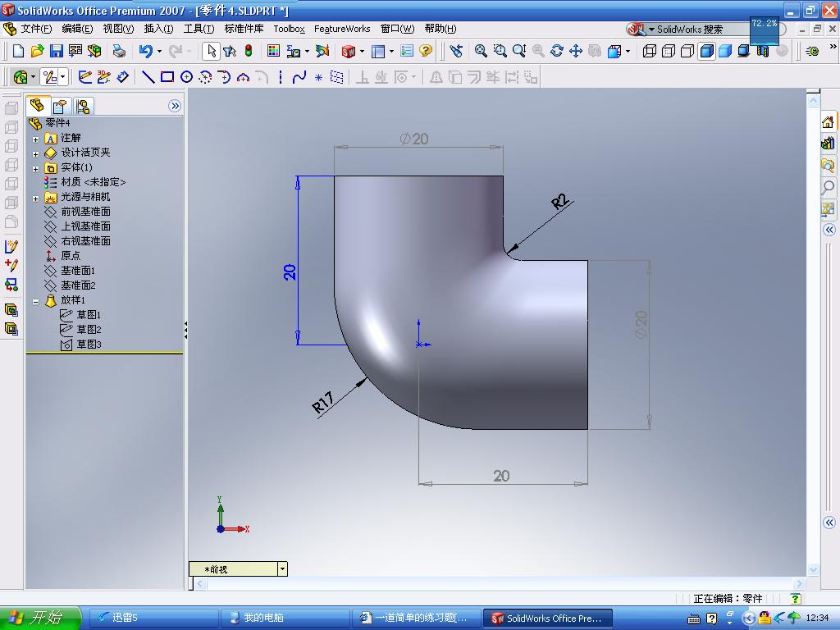Enable Hidden Lines Visible display mode
Screen dimensions: 840x630
pyautogui.click(x=668, y=51)
